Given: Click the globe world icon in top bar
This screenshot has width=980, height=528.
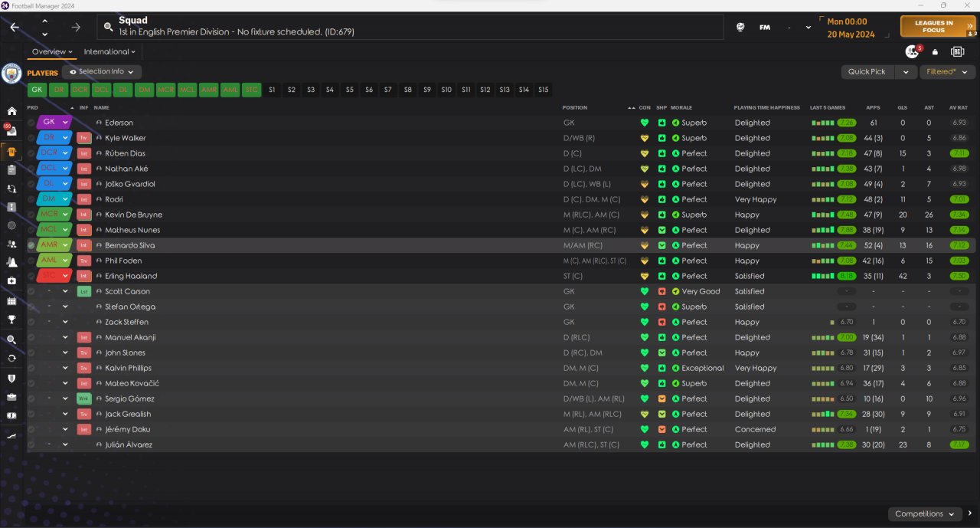Looking at the screenshot, I should click(x=740, y=27).
